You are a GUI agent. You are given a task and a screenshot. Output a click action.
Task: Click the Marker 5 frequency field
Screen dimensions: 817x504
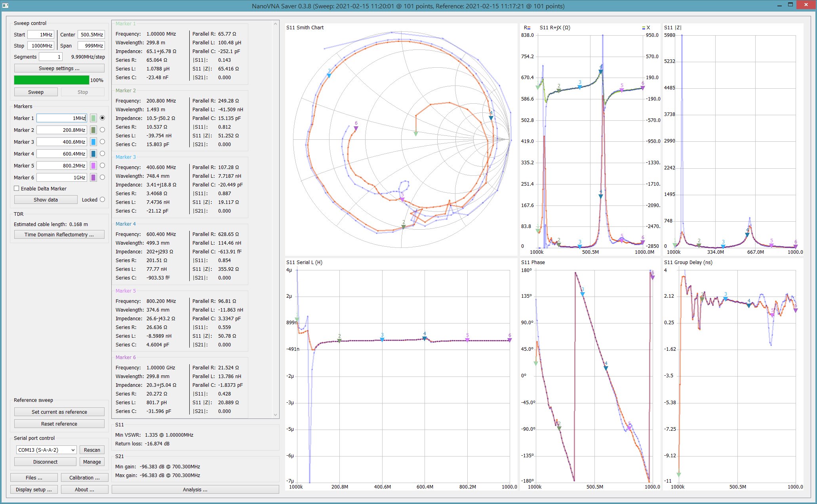tap(62, 165)
